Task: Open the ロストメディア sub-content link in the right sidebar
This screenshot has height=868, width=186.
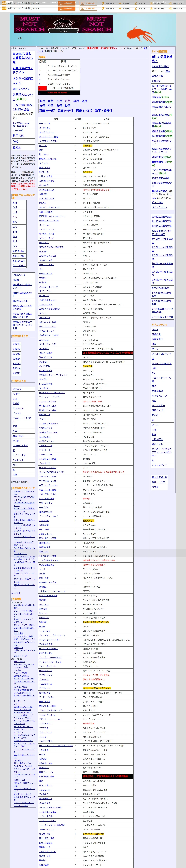Action: pyautogui.click(x=159, y=465)
